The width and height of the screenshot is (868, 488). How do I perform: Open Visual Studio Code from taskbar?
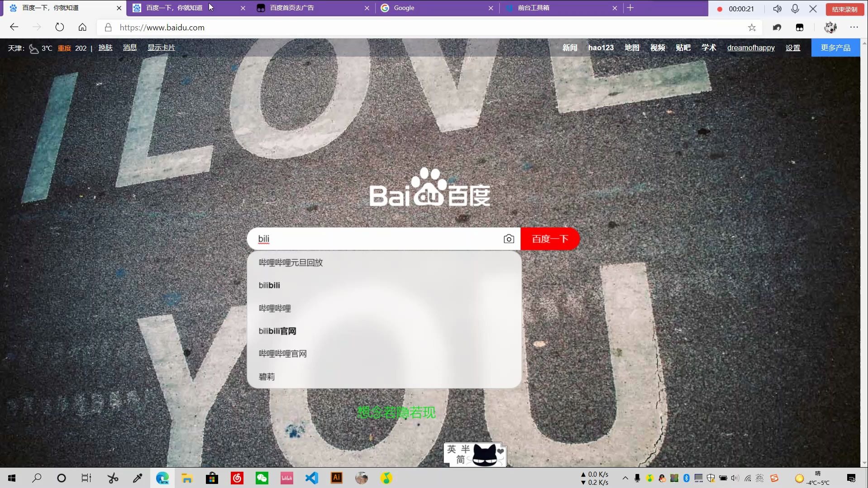[x=312, y=478]
